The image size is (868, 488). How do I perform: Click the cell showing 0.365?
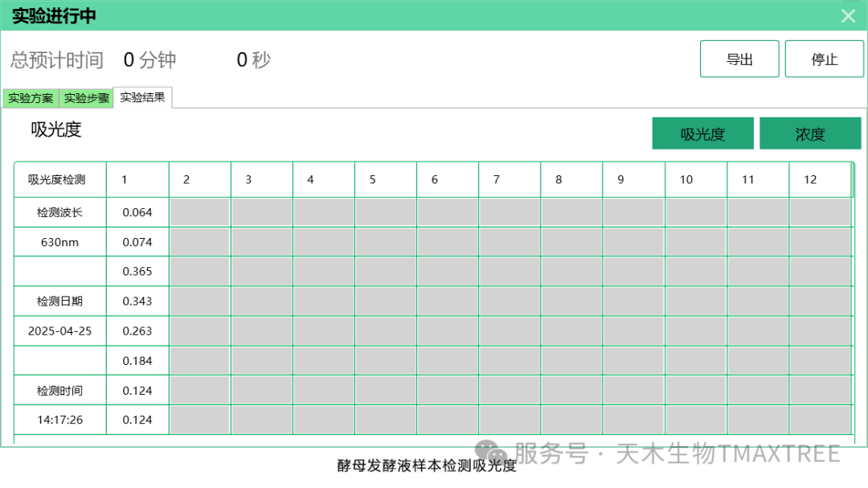coord(137,272)
